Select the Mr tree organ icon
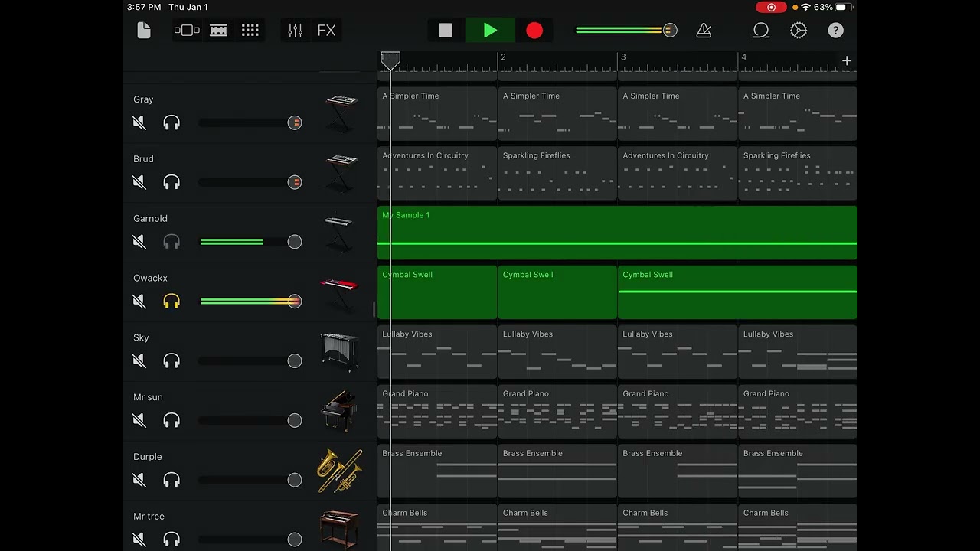This screenshot has width=980, height=551. coord(339,528)
